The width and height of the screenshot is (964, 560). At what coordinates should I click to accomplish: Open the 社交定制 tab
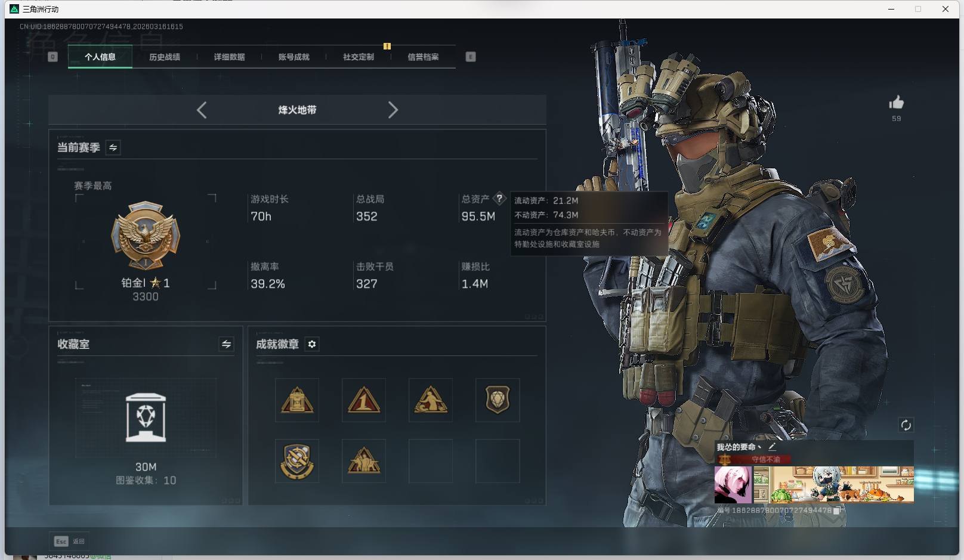358,57
